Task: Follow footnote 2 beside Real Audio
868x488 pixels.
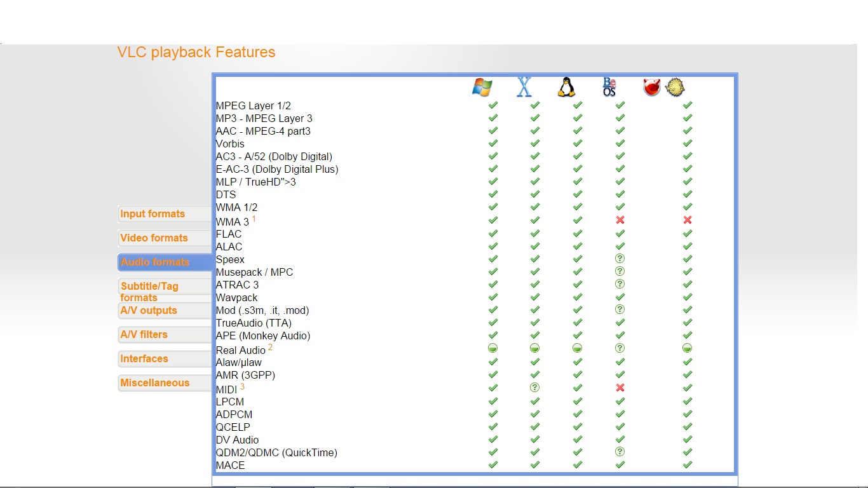Action: pos(270,347)
